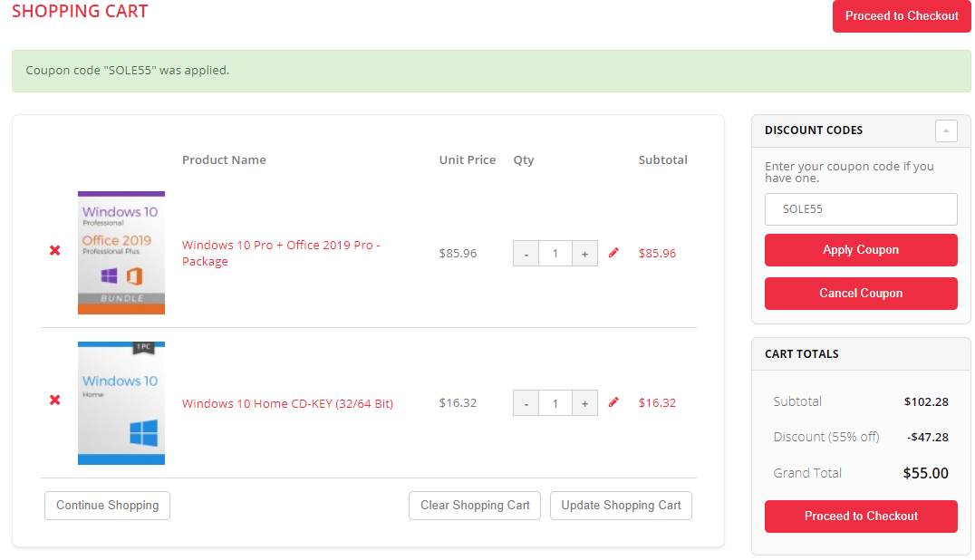
Task: Click Update Shopping Cart button
Action: pos(621,506)
